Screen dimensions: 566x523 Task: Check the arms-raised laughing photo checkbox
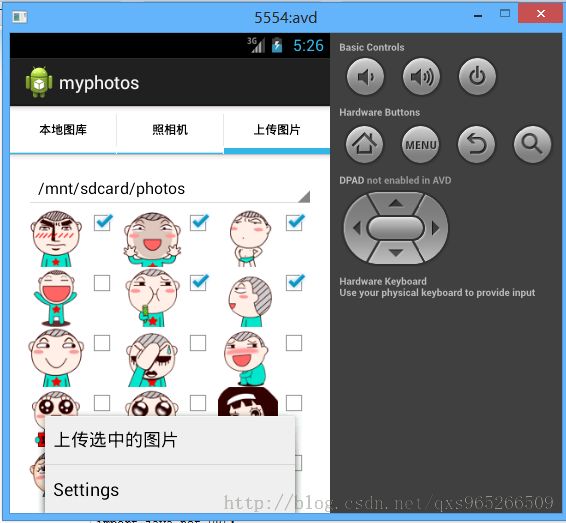coord(102,283)
